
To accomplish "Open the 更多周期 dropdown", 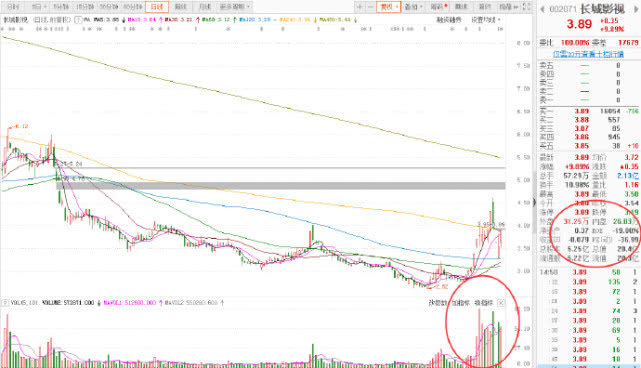I will click(235, 7).
